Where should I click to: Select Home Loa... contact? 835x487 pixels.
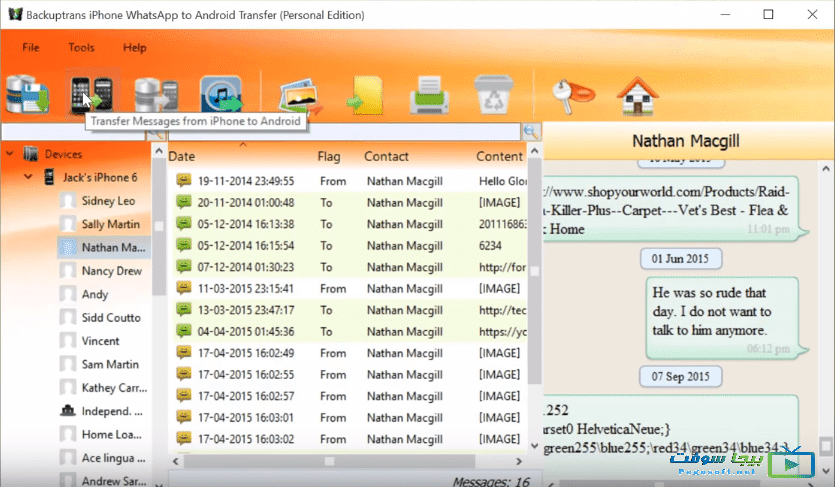tap(112, 435)
